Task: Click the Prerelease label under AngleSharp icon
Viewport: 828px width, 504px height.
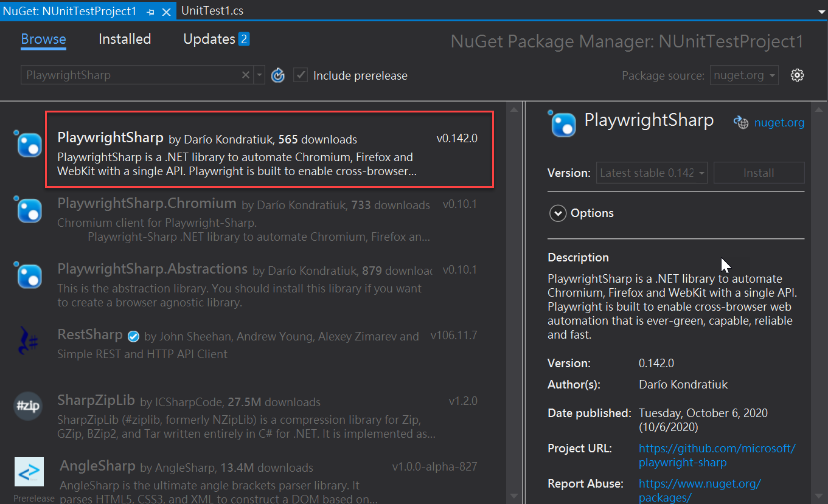Action: click(x=34, y=498)
